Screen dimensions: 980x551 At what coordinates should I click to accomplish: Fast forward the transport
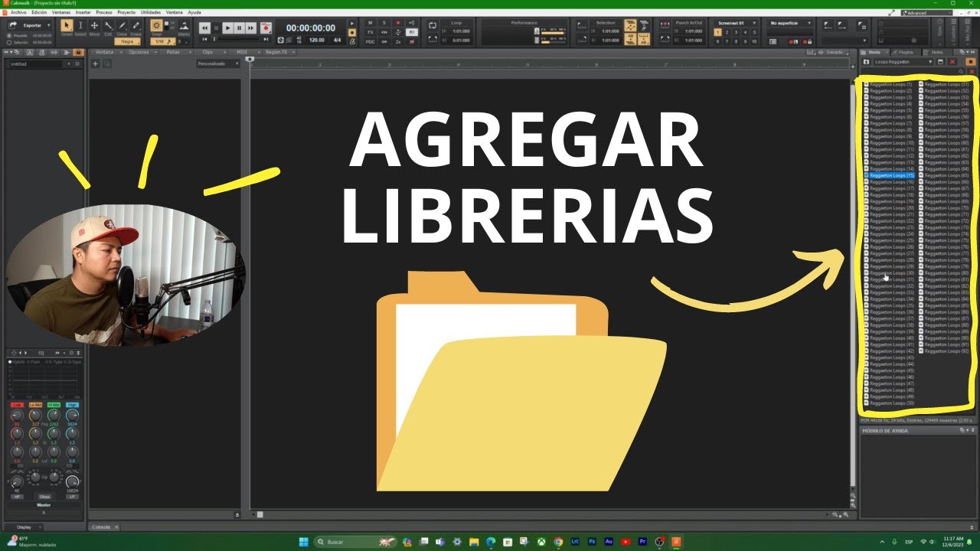point(250,28)
